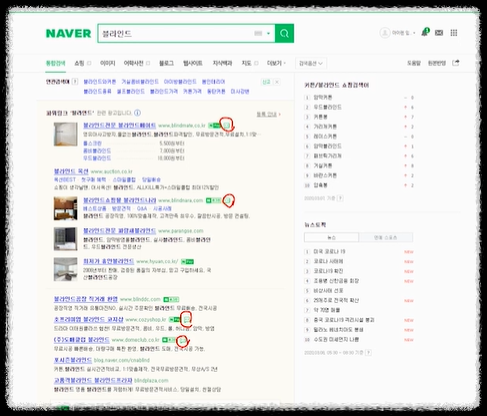This screenshot has width=487, height=416.
Task: Open the 도움말 help link
Action: tap(414, 63)
